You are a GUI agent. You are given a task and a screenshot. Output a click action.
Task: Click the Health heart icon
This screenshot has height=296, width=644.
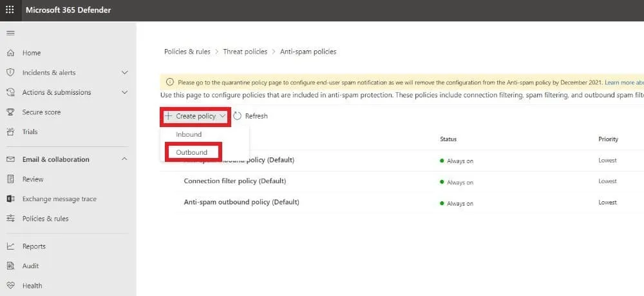tap(10, 286)
